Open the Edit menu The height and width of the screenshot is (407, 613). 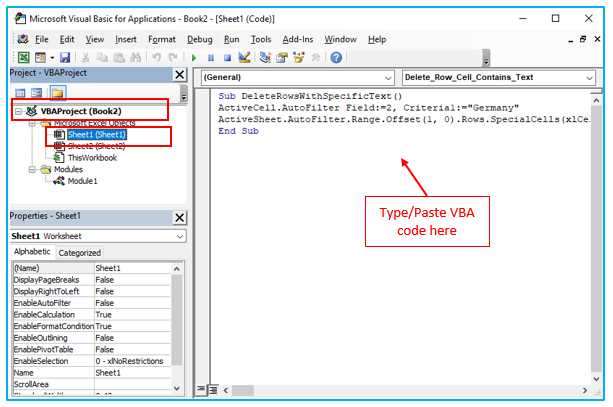click(x=67, y=39)
